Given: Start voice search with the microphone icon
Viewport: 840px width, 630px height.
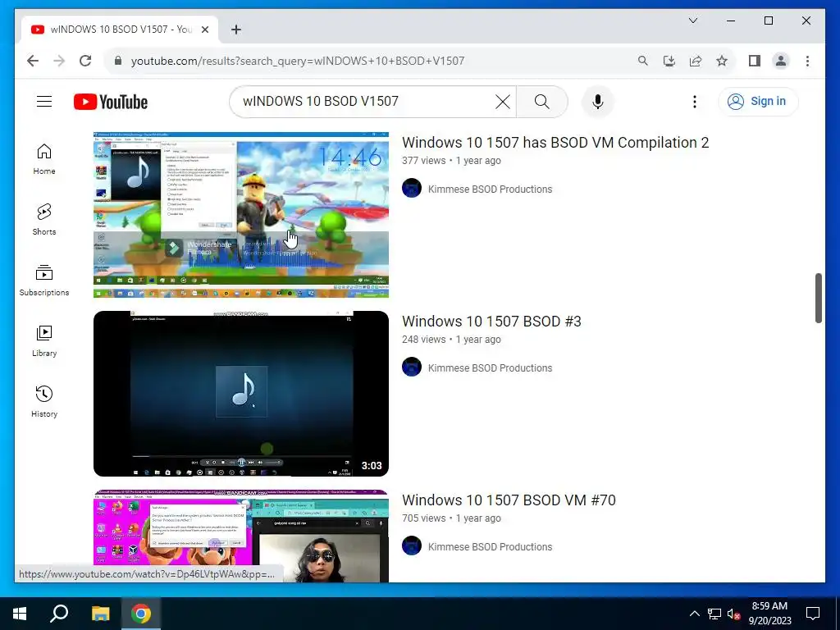Looking at the screenshot, I should pos(598,101).
